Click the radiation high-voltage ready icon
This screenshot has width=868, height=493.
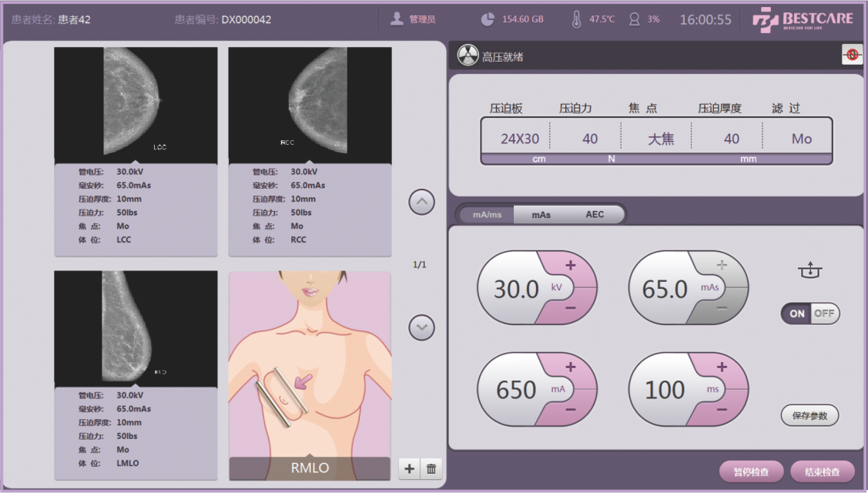468,55
